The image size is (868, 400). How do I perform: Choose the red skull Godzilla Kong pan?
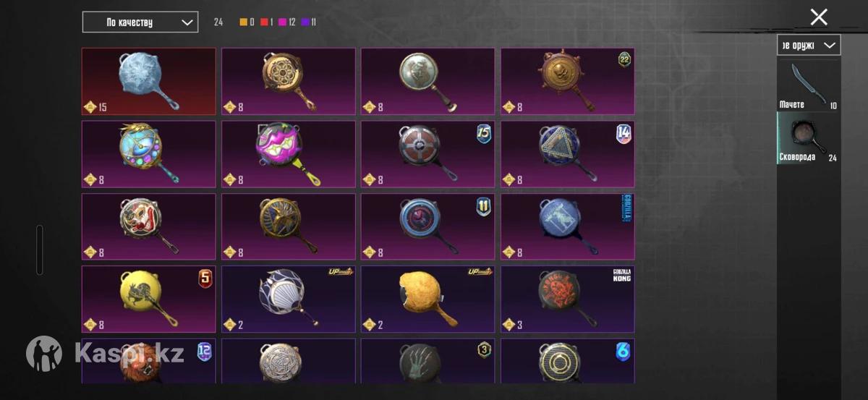coord(567,299)
